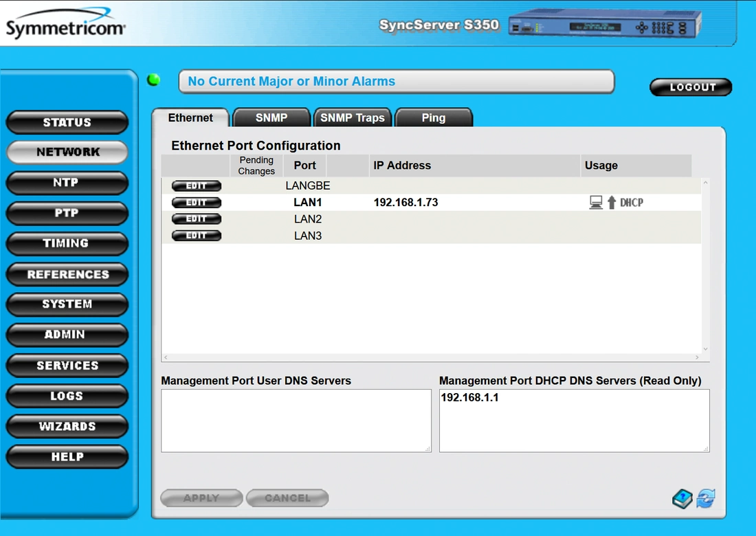Click the APPLY button
756x536 pixels.
coord(201,498)
